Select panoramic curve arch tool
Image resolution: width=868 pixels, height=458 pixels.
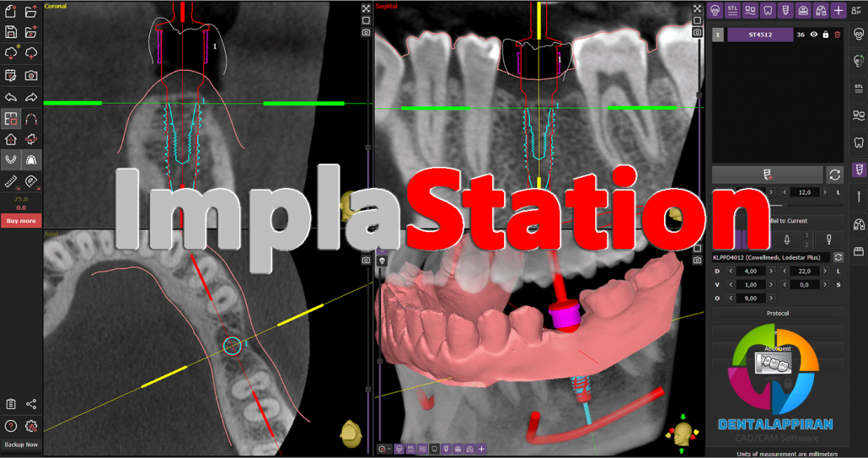(31, 119)
